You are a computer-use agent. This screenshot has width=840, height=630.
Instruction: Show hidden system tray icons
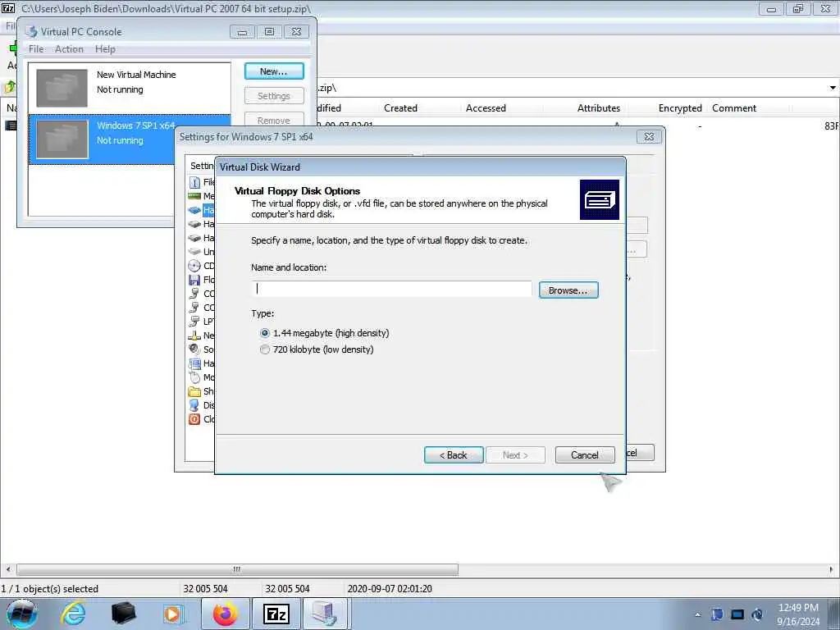[x=697, y=615]
